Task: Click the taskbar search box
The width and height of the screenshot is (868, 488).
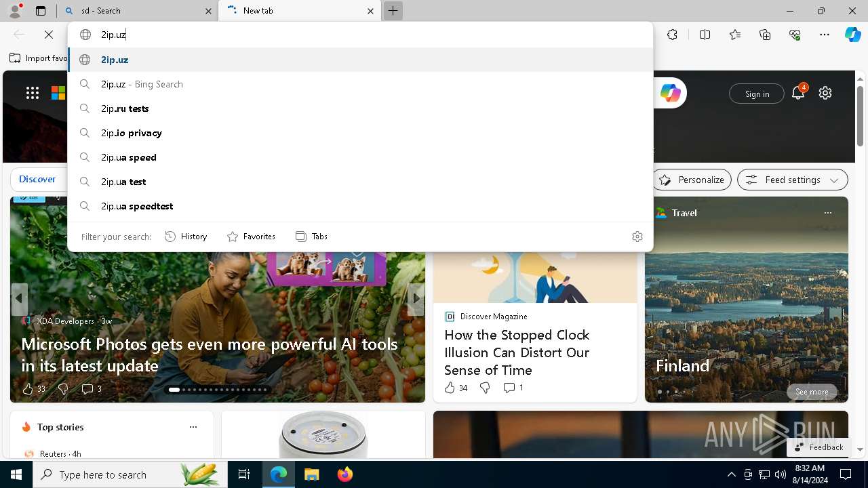Action: (129, 474)
